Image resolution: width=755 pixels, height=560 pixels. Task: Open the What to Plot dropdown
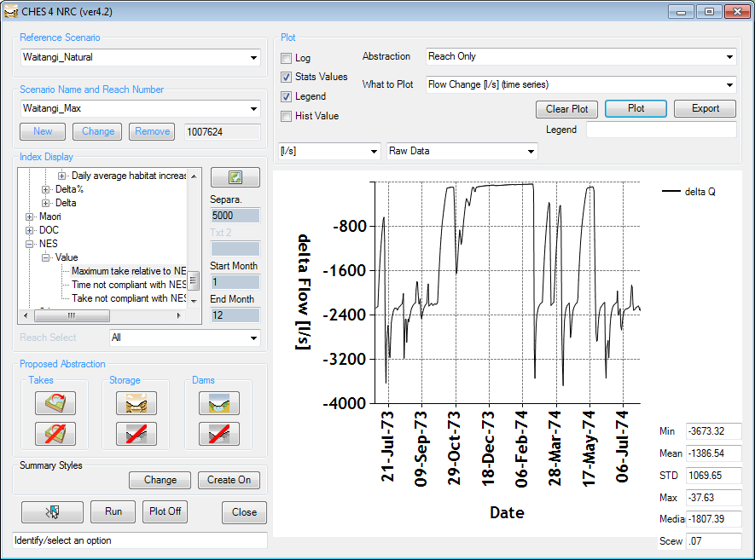click(x=729, y=84)
